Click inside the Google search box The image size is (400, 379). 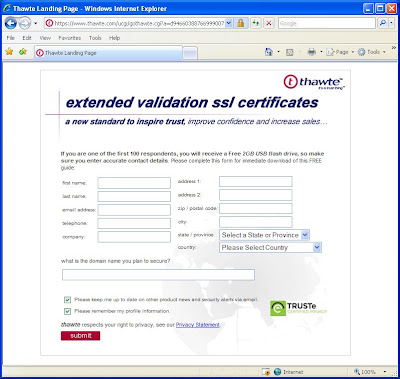pos(327,23)
